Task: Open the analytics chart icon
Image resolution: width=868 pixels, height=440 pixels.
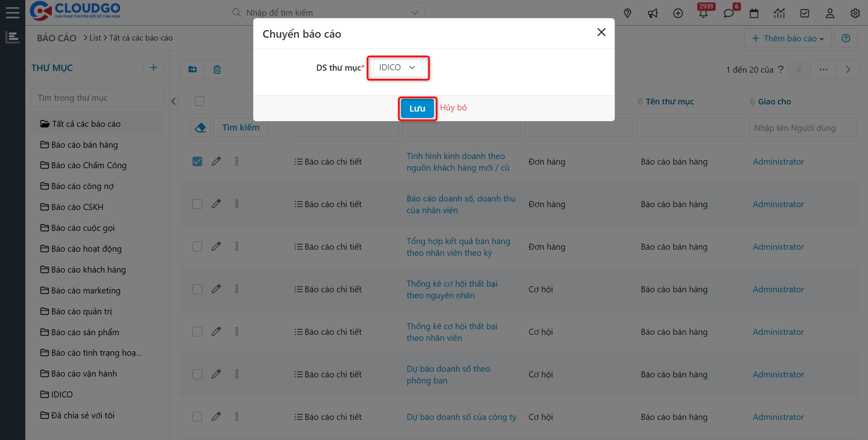Action: click(x=780, y=13)
